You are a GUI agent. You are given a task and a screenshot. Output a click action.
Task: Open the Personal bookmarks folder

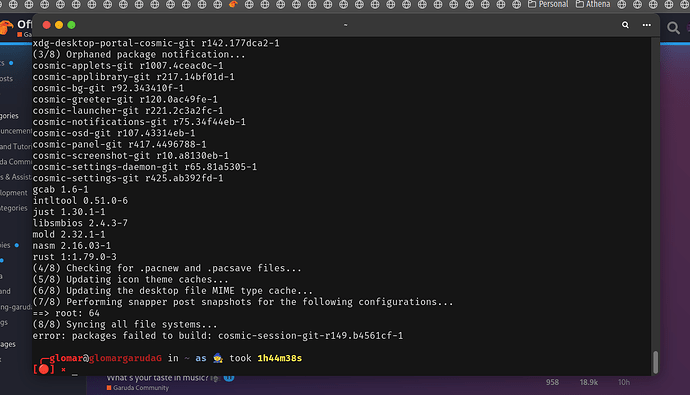[548, 4]
